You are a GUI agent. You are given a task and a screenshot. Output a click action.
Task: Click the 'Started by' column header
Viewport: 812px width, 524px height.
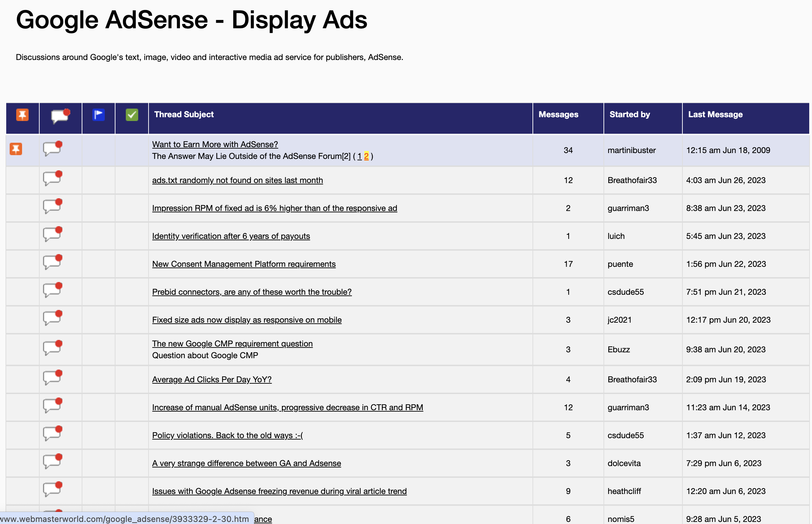pos(630,114)
